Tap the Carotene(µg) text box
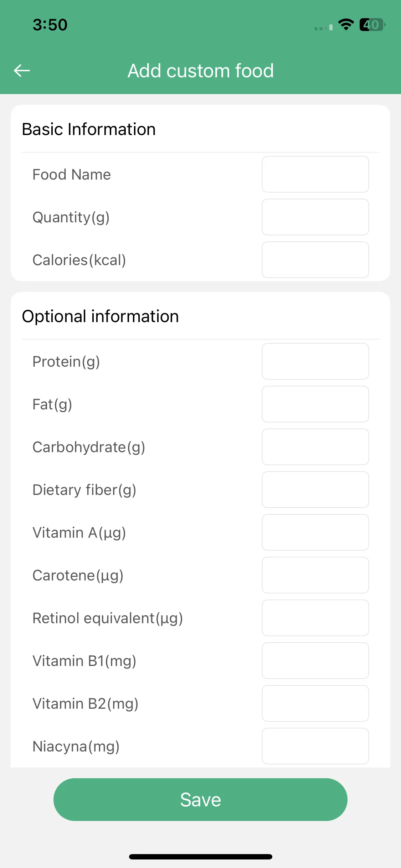This screenshot has height=868, width=401. (315, 575)
